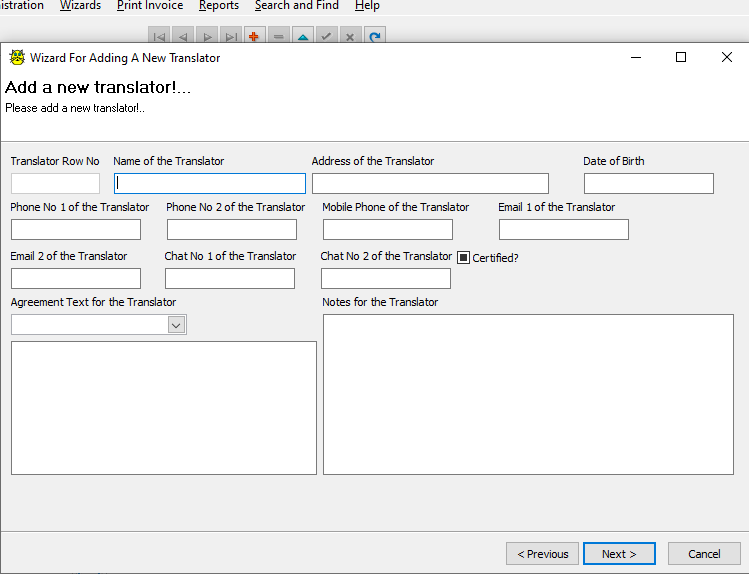Image resolution: width=749 pixels, height=575 pixels.
Task: Click the 'Wizard For Adding A New Translator' title
Action: click(x=125, y=58)
